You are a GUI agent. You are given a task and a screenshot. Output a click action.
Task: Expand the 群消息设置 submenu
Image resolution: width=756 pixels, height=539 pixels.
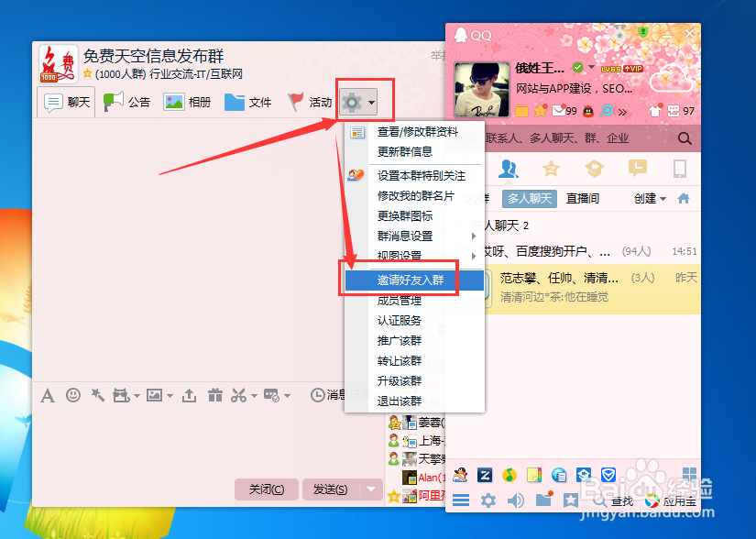(x=426, y=236)
